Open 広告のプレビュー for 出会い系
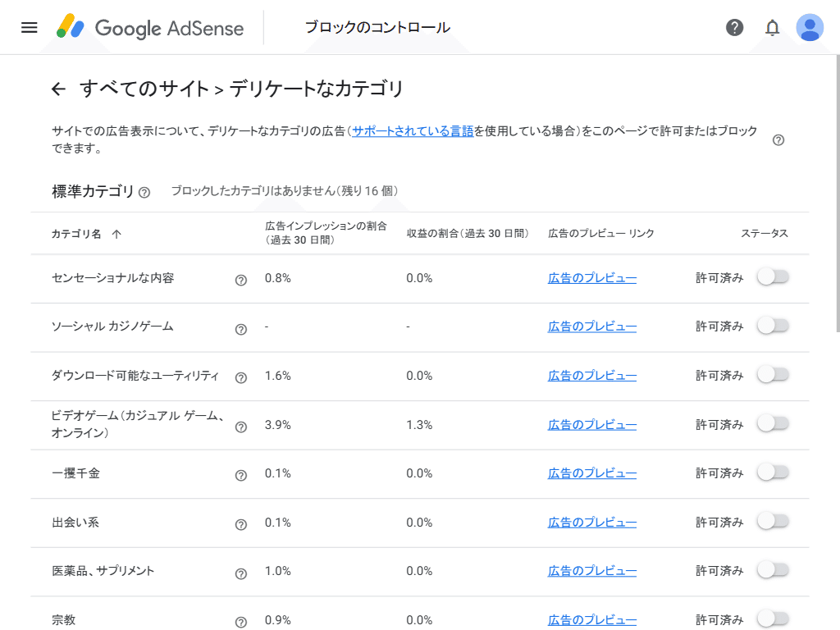Viewport: 840px width, 630px height. coord(592,523)
